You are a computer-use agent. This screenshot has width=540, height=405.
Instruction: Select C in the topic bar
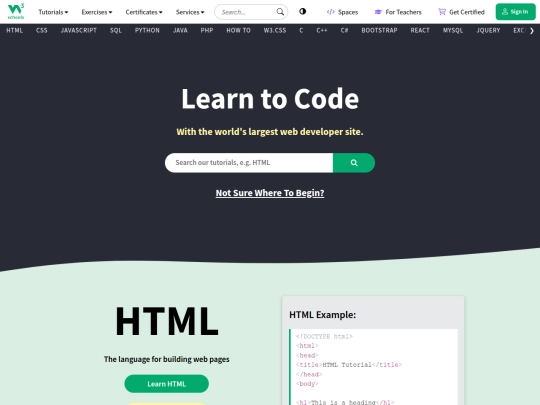point(301,30)
